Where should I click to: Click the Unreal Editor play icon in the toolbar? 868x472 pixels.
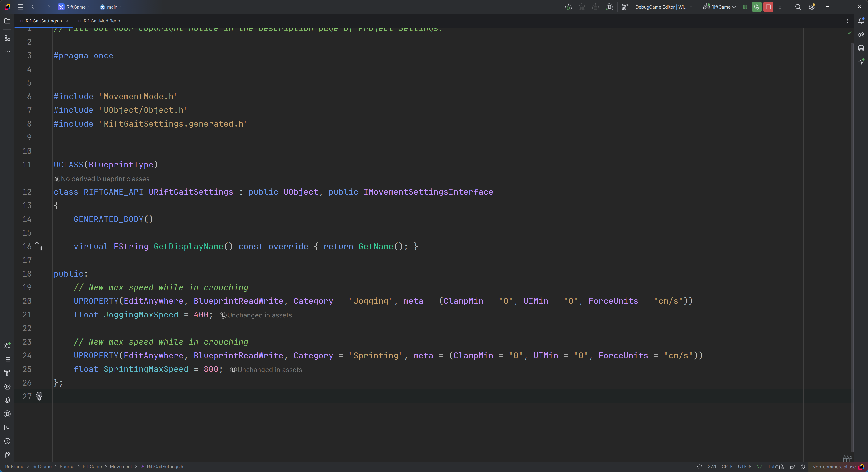pyautogui.click(x=568, y=7)
